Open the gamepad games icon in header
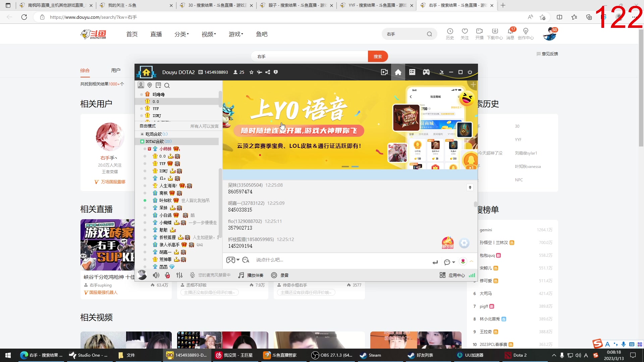 pyautogui.click(x=426, y=72)
